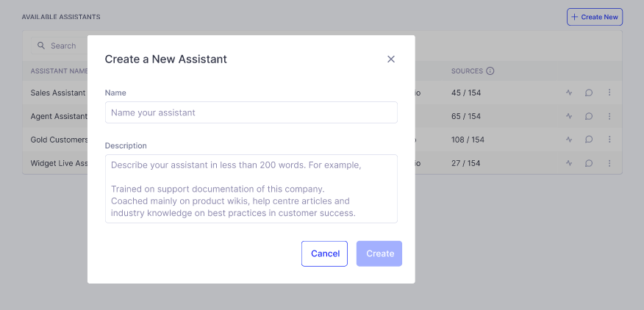Open more options for Sales Assistant row
The width and height of the screenshot is (644, 310).
pyautogui.click(x=609, y=93)
